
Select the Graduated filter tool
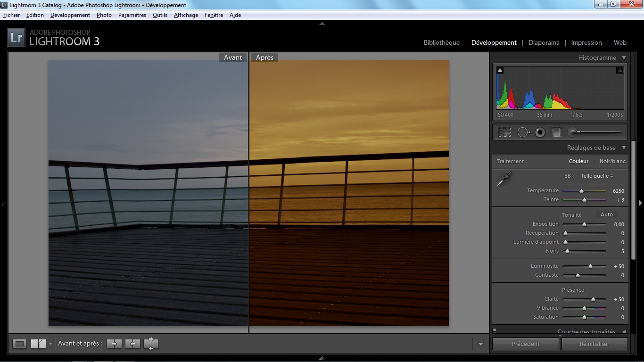pyautogui.click(x=557, y=132)
